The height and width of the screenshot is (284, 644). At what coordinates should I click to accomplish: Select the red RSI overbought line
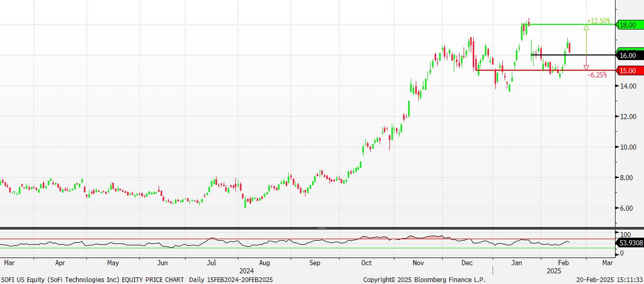(308, 239)
